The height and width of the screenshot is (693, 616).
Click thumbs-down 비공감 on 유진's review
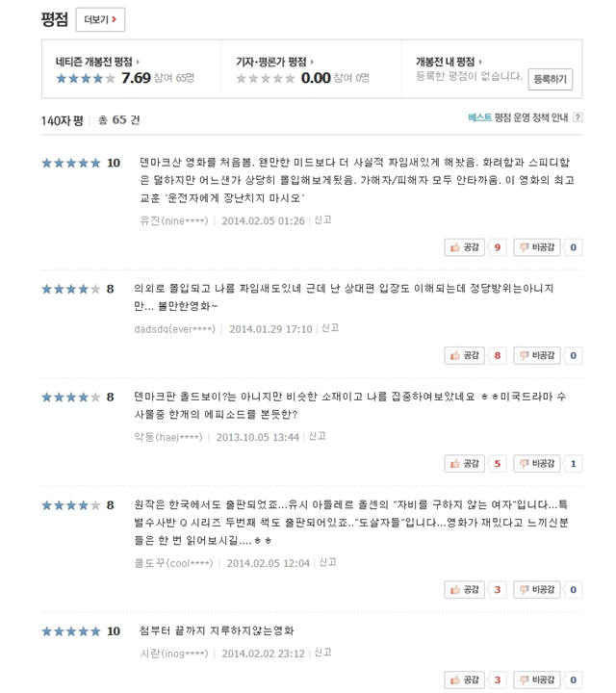[x=536, y=247]
